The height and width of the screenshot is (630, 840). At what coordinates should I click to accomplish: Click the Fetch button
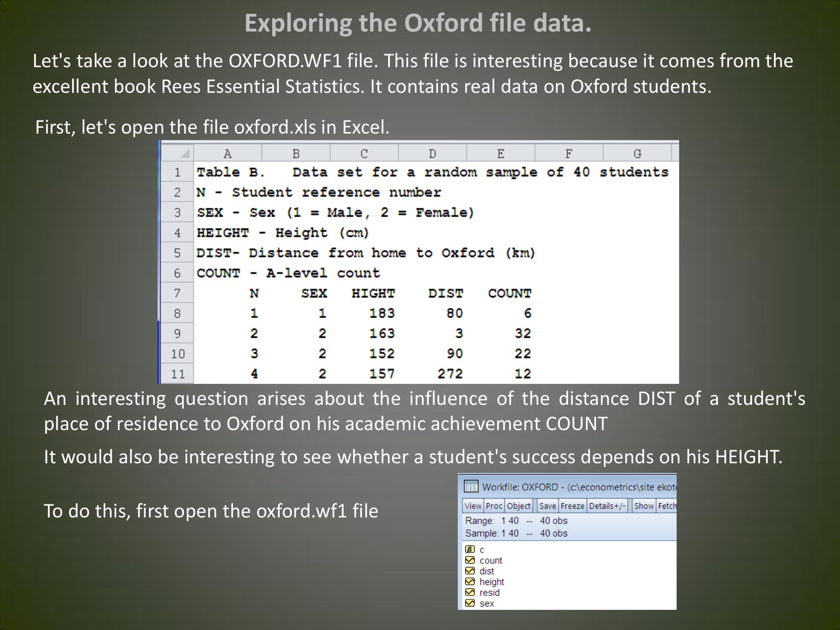coord(667,506)
